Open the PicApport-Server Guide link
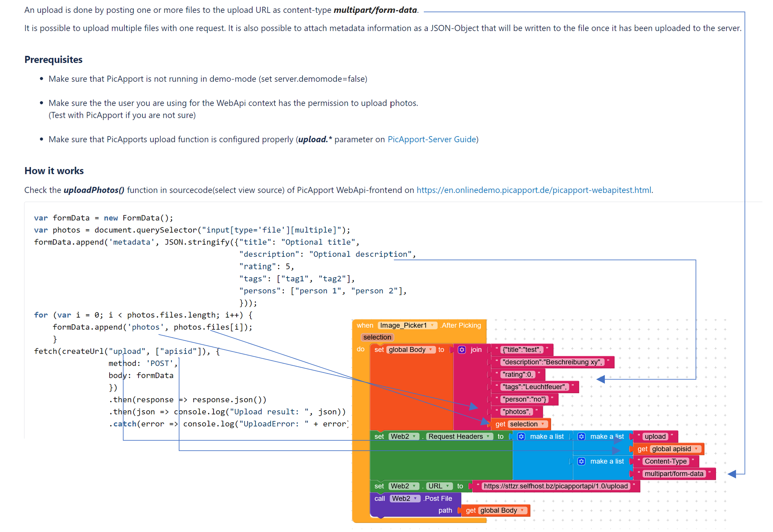The height and width of the screenshot is (532, 773). point(432,139)
